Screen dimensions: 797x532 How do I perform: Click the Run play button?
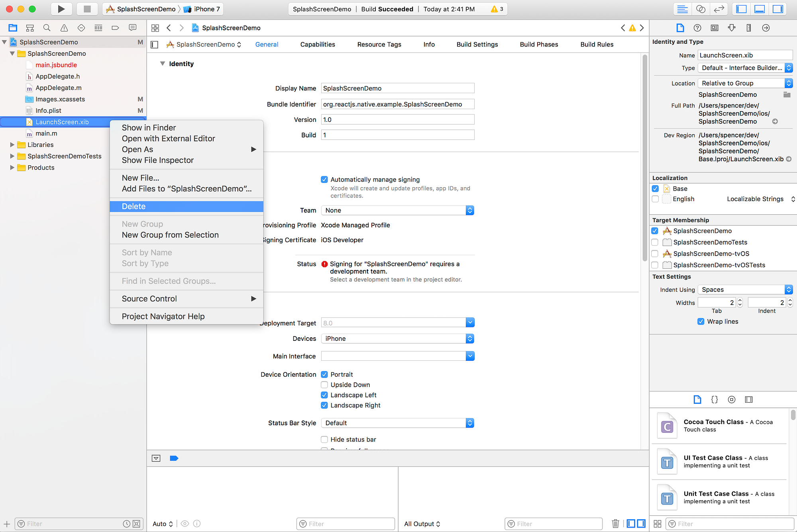[61, 9]
